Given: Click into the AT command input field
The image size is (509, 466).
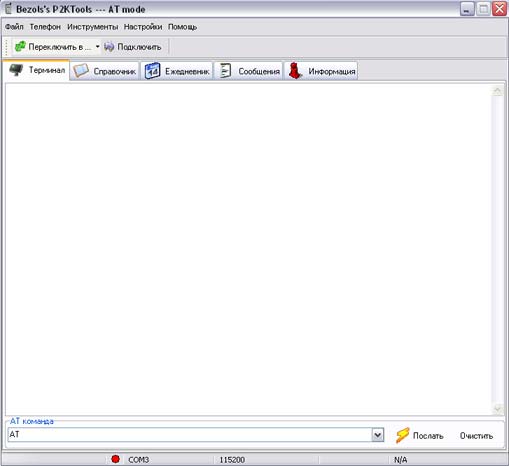Looking at the screenshot, I should click(x=190, y=435).
